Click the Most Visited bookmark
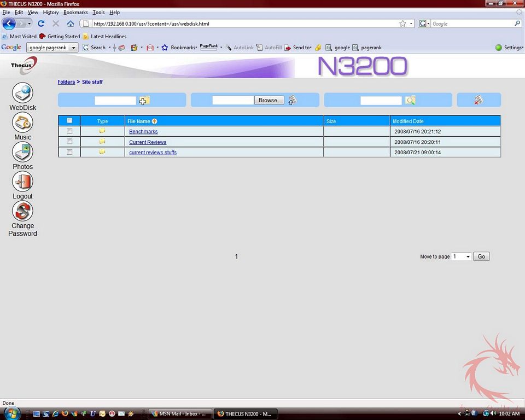Viewport: 525px width, 420px height. point(19,36)
